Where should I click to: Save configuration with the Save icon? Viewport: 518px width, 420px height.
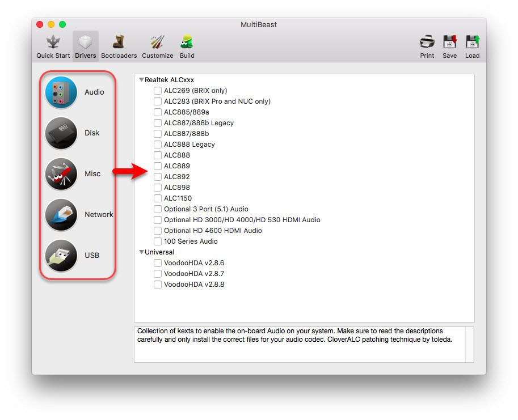pos(449,43)
